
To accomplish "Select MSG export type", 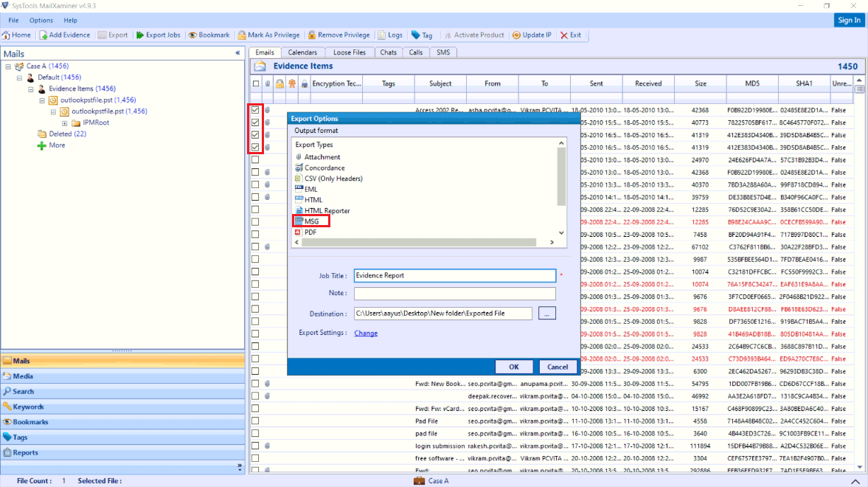I will click(312, 221).
